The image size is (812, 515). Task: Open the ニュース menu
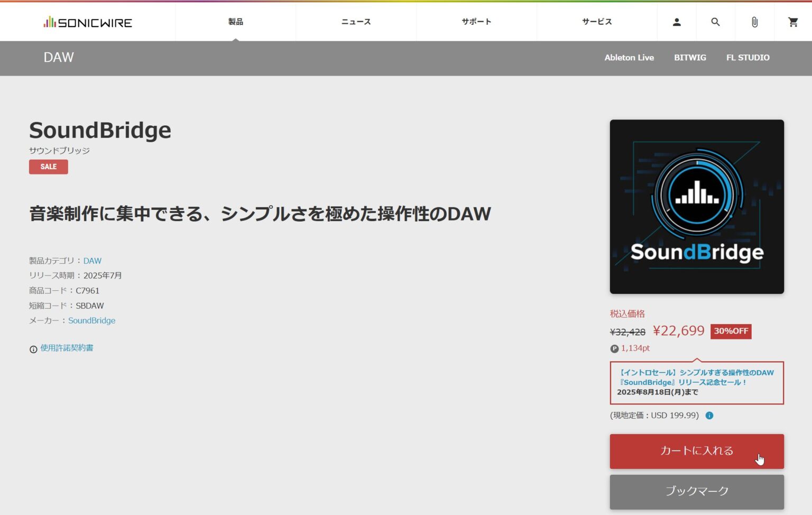(356, 22)
